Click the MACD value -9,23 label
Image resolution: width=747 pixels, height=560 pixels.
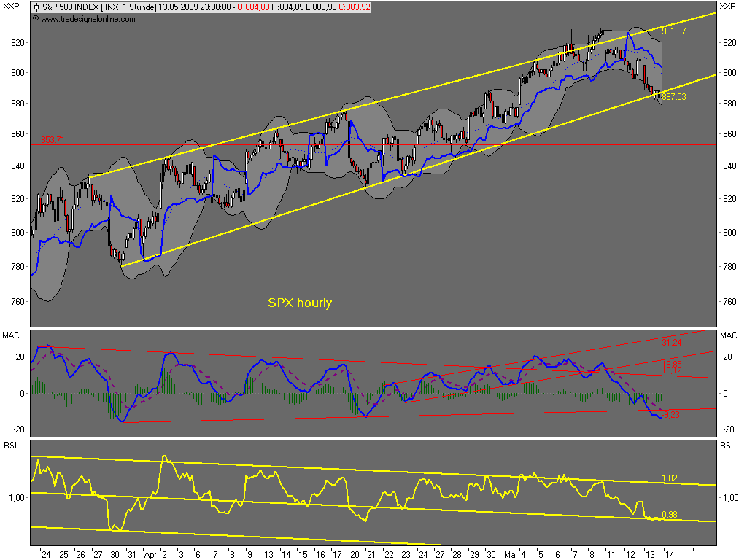tap(670, 415)
